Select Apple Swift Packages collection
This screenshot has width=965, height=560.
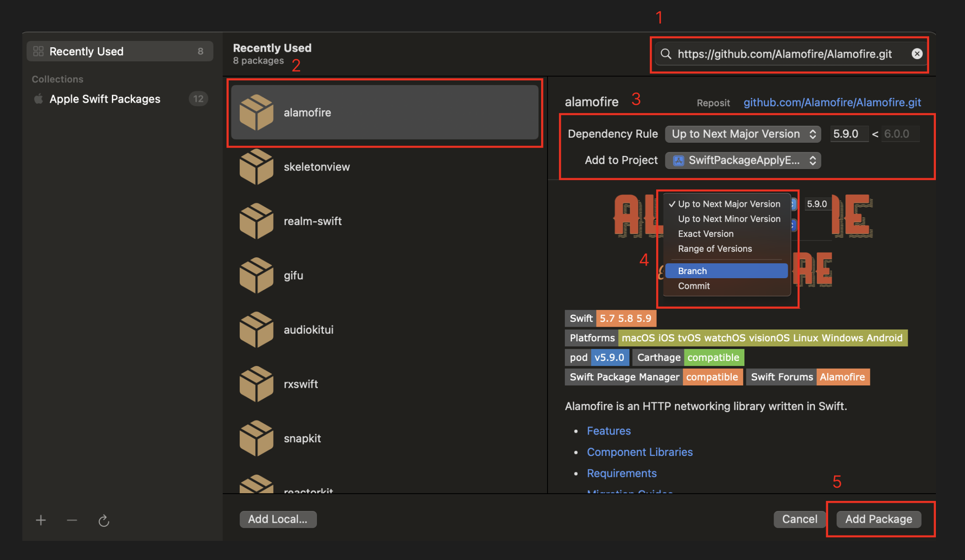[105, 99]
